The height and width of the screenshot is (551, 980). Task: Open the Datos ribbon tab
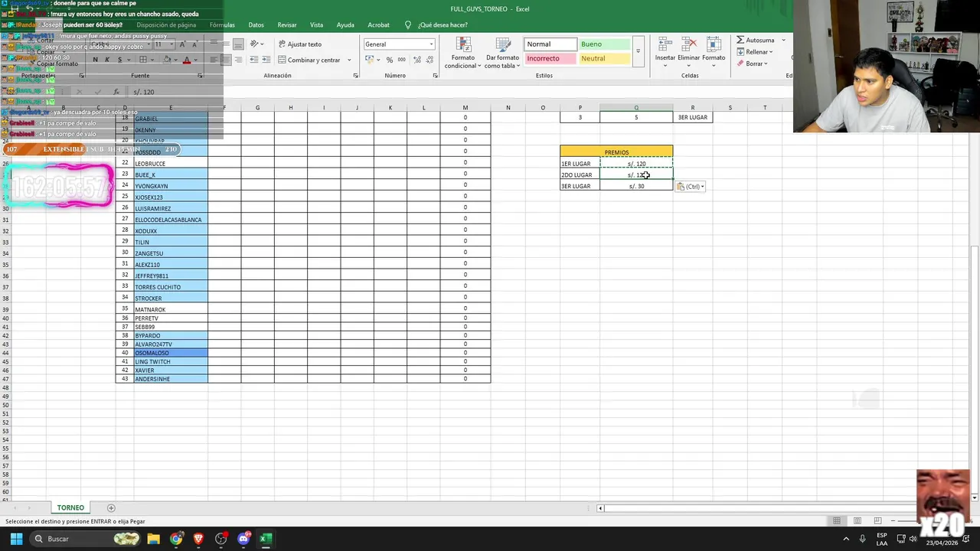click(256, 24)
